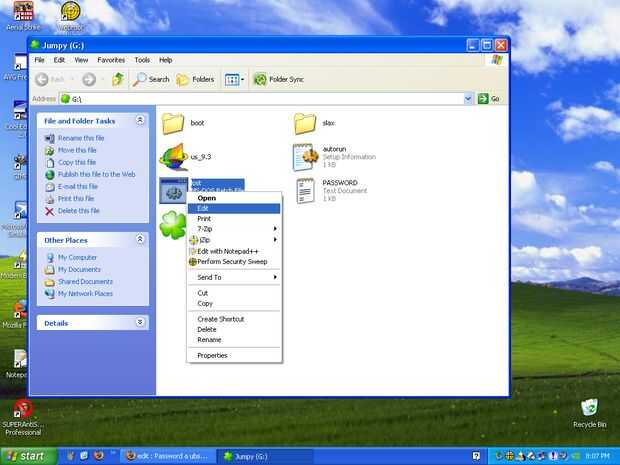620x465 pixels.
Task: Choose Print in context menu
Action: click(234, 219)
